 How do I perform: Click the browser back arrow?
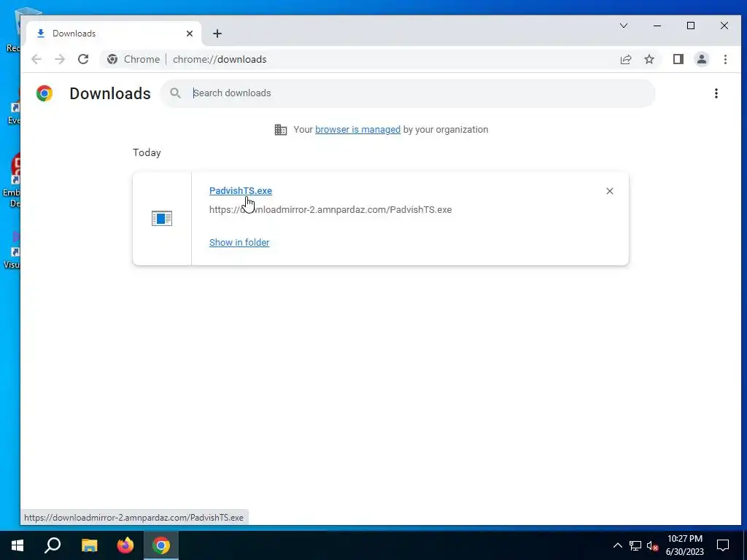pos(36,59)
